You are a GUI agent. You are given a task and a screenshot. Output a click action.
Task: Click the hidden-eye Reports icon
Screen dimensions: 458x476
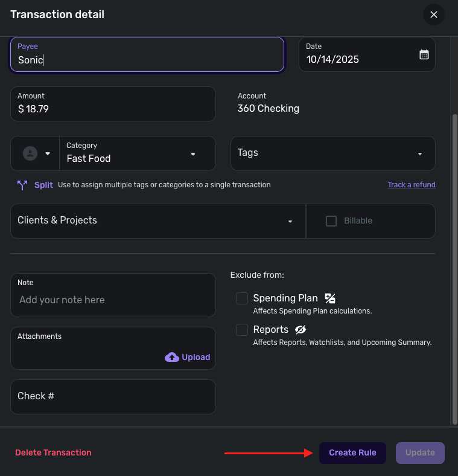301,329
